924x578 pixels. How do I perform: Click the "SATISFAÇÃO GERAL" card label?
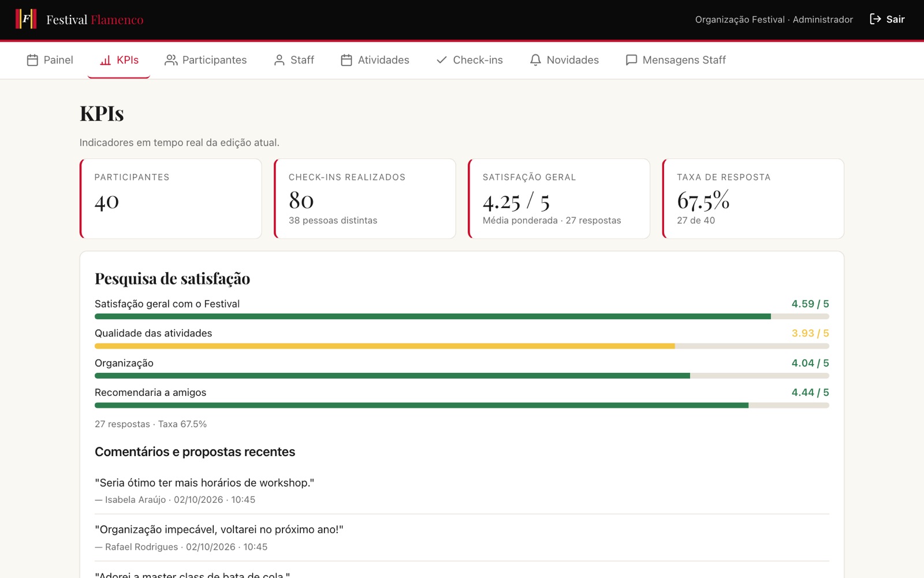tap(530, 177)
